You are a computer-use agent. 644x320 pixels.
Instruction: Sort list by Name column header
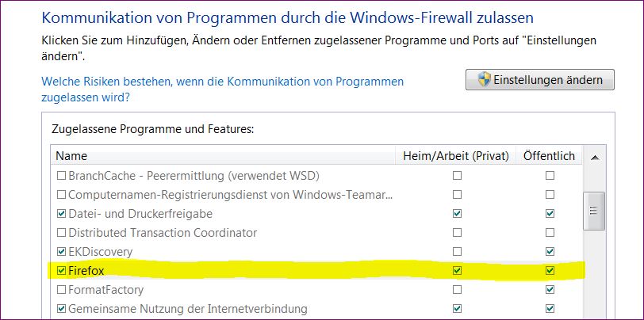[x=222, y=156]
